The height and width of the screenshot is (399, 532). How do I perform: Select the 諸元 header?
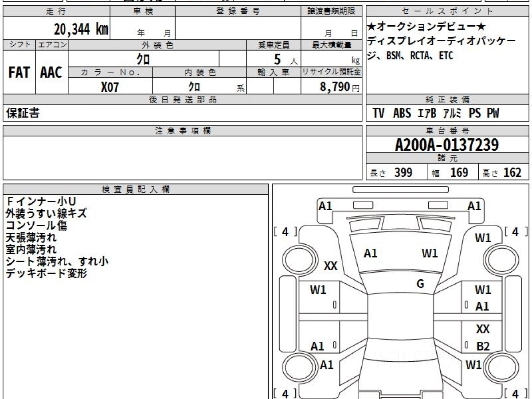(447, 158)
